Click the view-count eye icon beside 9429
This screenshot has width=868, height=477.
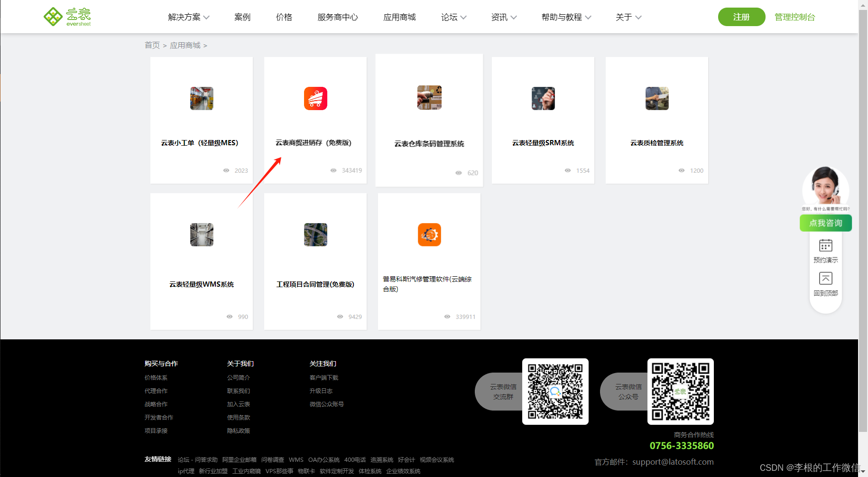[x=340, y=317]
